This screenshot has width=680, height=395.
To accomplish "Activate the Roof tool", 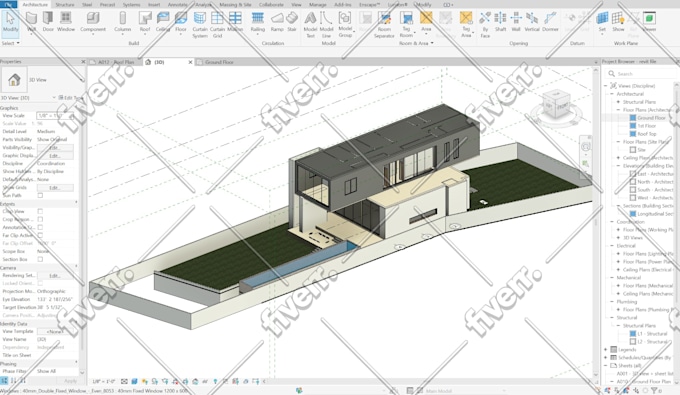I will pyautogui.click(x=145, y=22).
